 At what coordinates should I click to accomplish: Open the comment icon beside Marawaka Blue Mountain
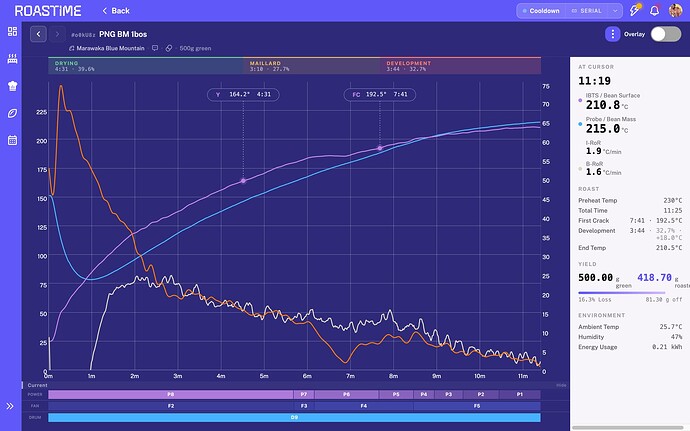(155, 48)
